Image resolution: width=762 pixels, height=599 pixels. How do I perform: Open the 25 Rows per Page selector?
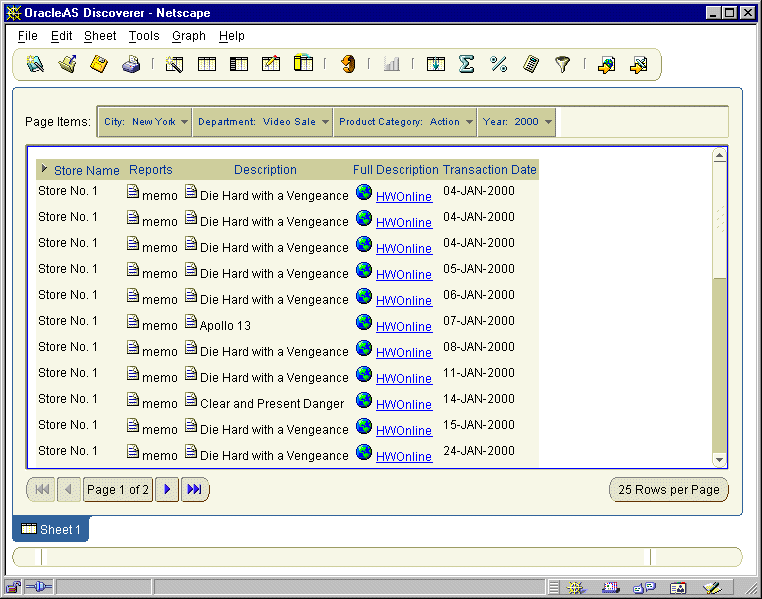669,490
